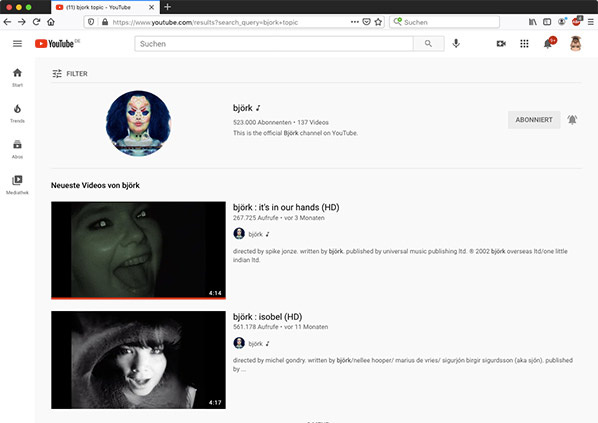
Task: Click small channel avatar under isobel
Action: 239,343
